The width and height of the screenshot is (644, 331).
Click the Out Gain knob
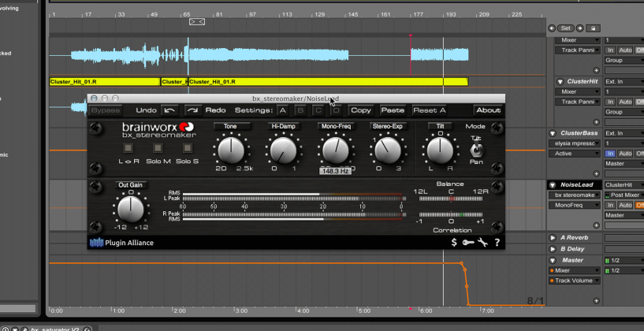point(131,209)
